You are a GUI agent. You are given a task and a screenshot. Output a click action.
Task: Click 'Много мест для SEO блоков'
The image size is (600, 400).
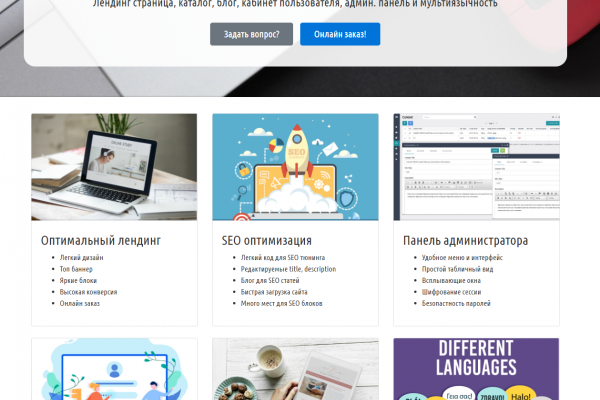(281, 304)
